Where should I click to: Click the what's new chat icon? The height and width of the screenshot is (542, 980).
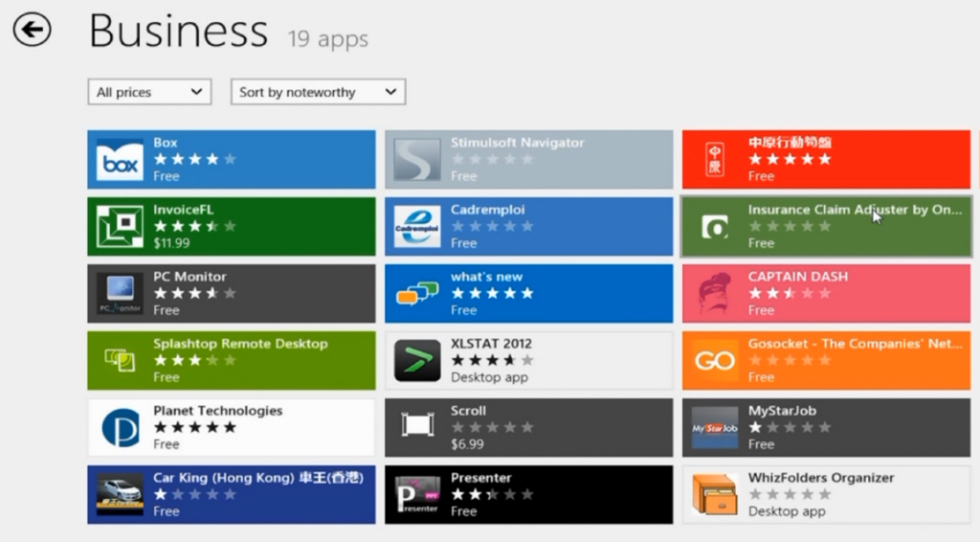point(417,293)
